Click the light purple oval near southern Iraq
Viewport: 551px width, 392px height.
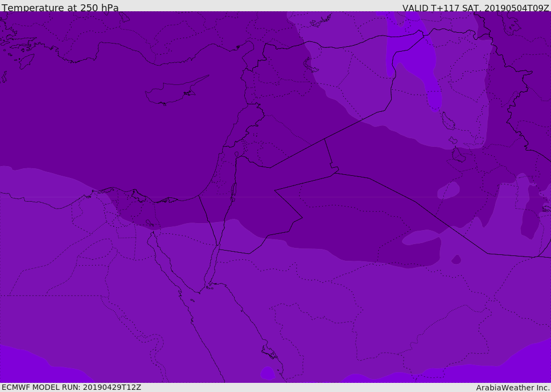(448, 190)
